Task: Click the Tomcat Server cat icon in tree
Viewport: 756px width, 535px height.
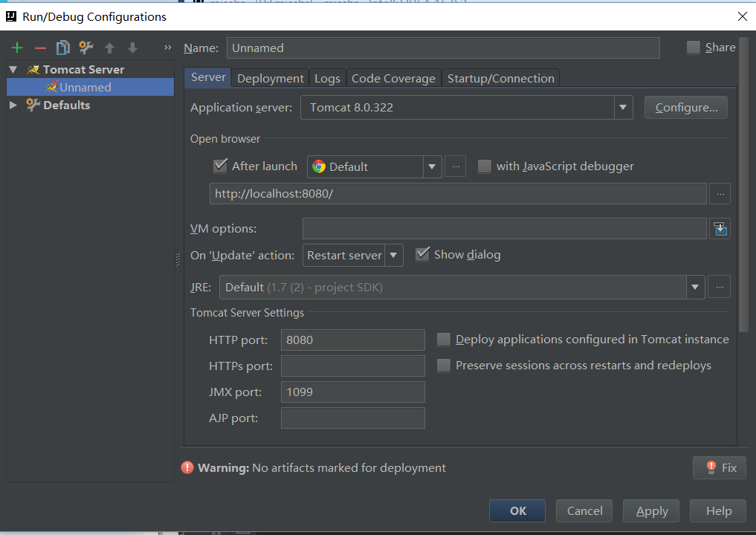Action: 33,70
